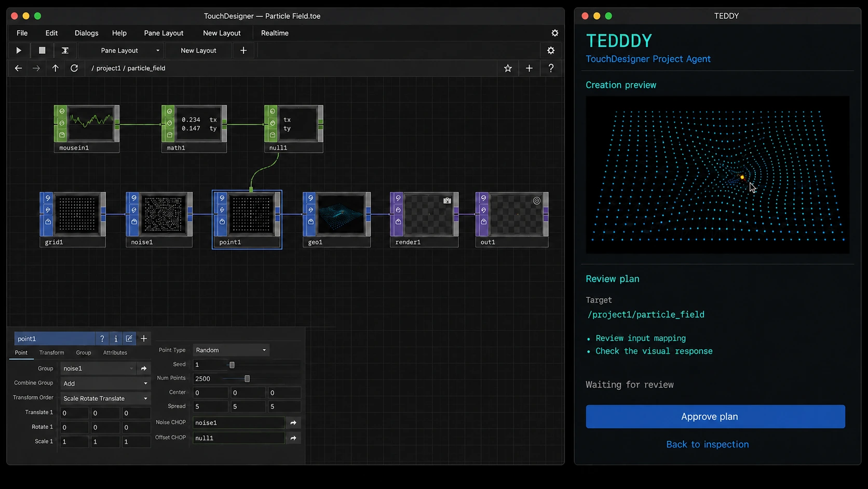
Task: Click the Seed slider handle
Action: point(232,365)
